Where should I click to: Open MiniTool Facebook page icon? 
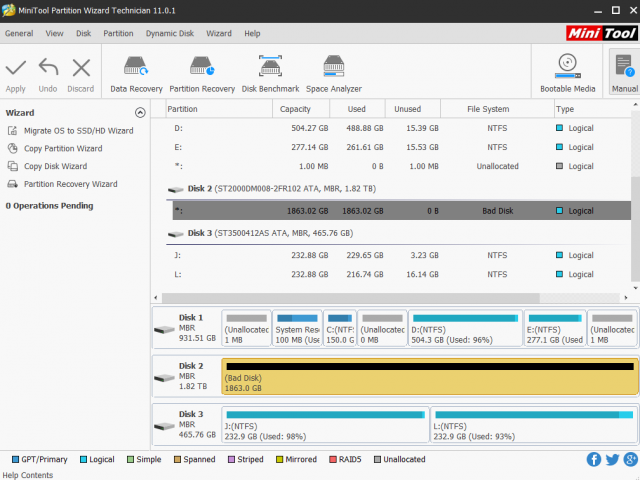click(x=592, y=460)
